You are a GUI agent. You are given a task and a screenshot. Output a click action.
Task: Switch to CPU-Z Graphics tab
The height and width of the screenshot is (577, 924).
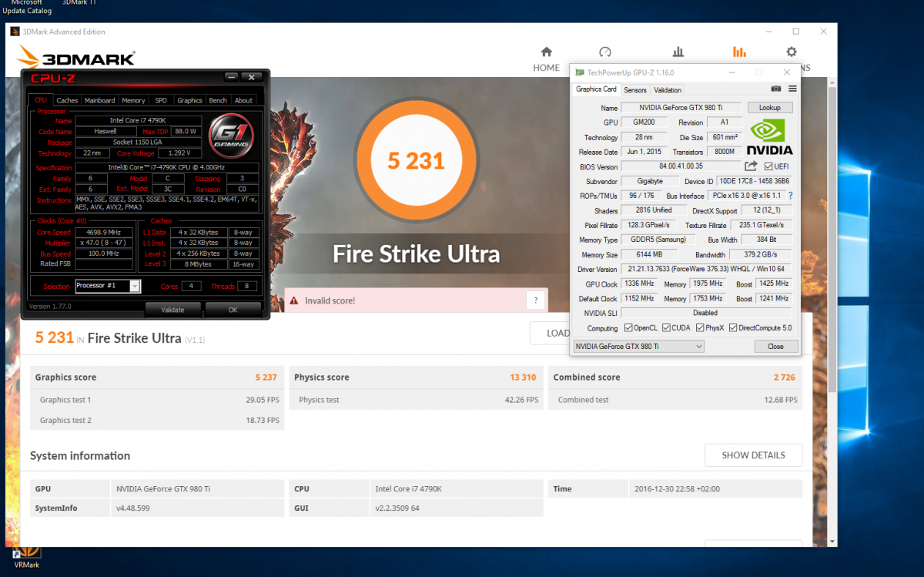pyautogui.click(x=189, y=100)
